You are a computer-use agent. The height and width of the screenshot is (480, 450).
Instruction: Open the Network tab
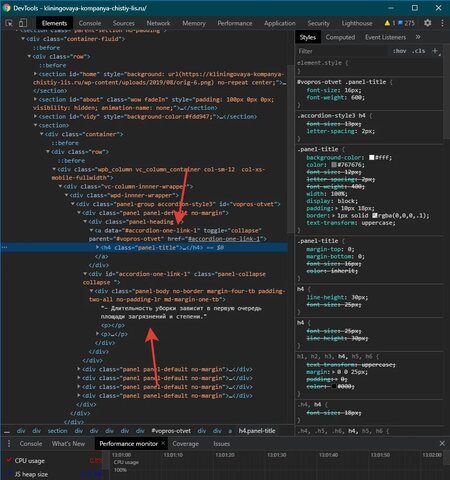click(158, 23)
